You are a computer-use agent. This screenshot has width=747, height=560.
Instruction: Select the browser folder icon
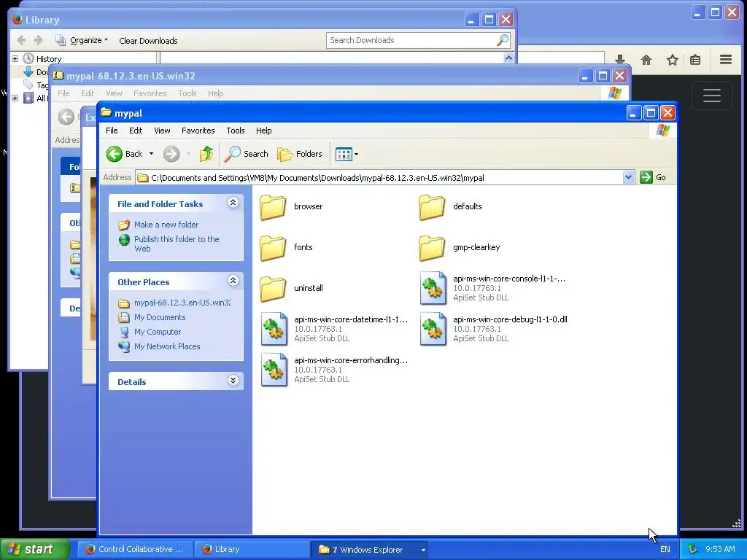pos(273,206)
